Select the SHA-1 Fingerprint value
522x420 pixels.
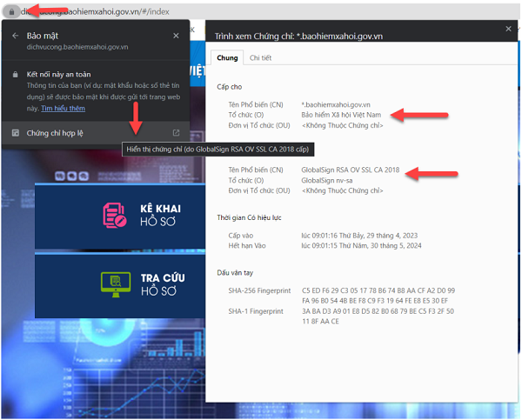[378, 317]
